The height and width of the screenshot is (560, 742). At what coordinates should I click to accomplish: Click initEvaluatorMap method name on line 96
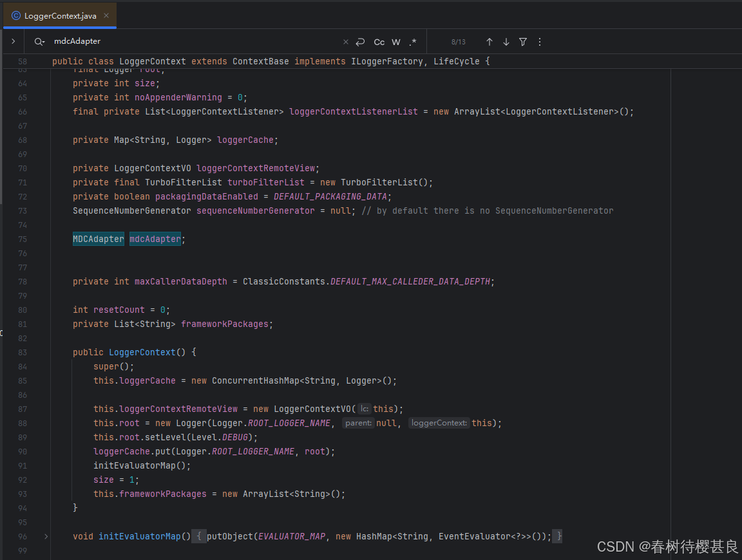tap(140, 536)
